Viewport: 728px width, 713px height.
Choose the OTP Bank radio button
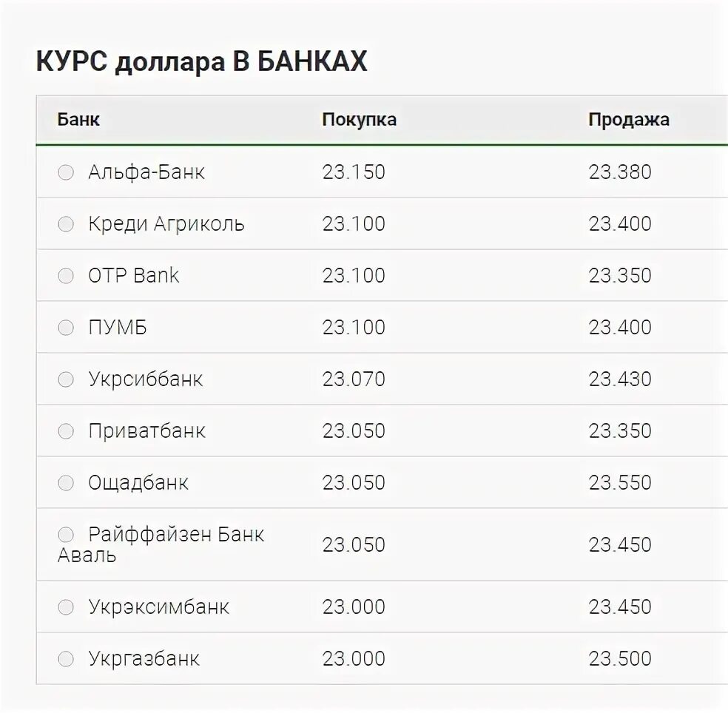pos(66,276)
